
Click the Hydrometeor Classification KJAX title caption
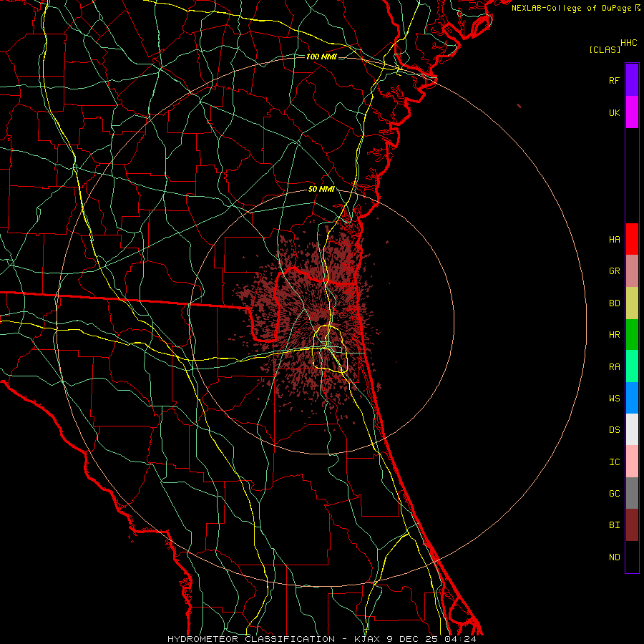322,639
